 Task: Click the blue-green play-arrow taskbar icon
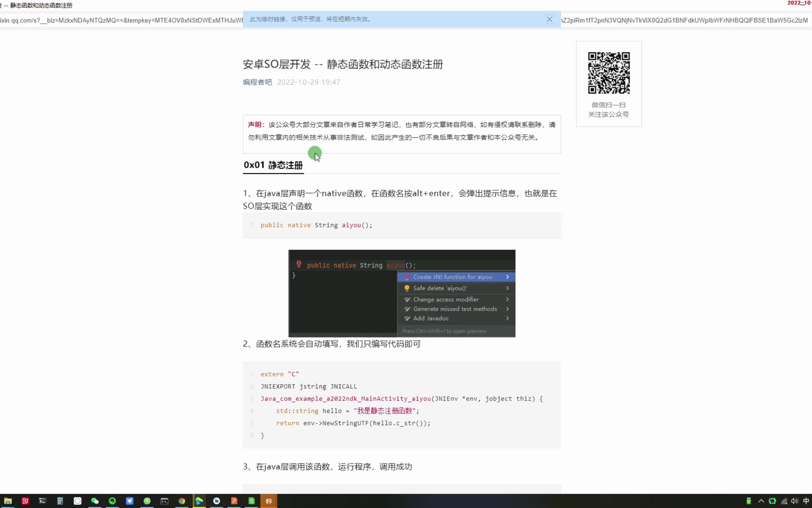click(x=199, y=501)
